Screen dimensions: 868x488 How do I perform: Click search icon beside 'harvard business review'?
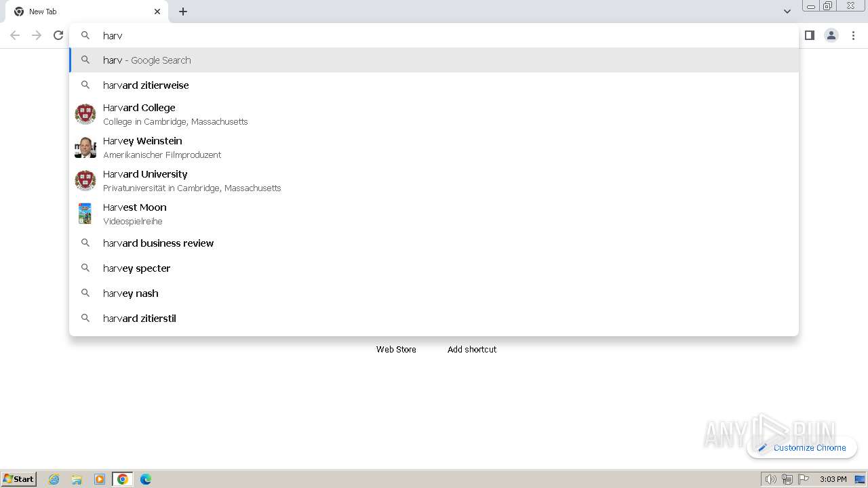tap(85, 243)
